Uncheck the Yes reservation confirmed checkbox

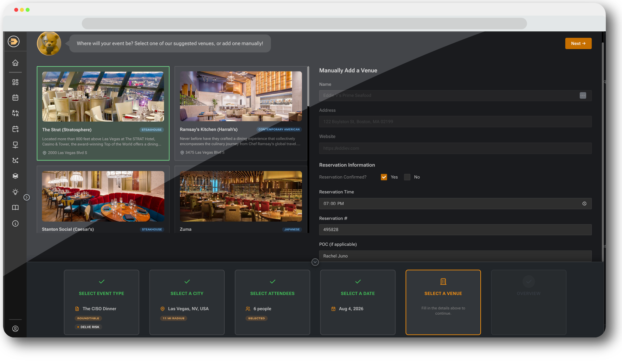(x=384, y=177)
